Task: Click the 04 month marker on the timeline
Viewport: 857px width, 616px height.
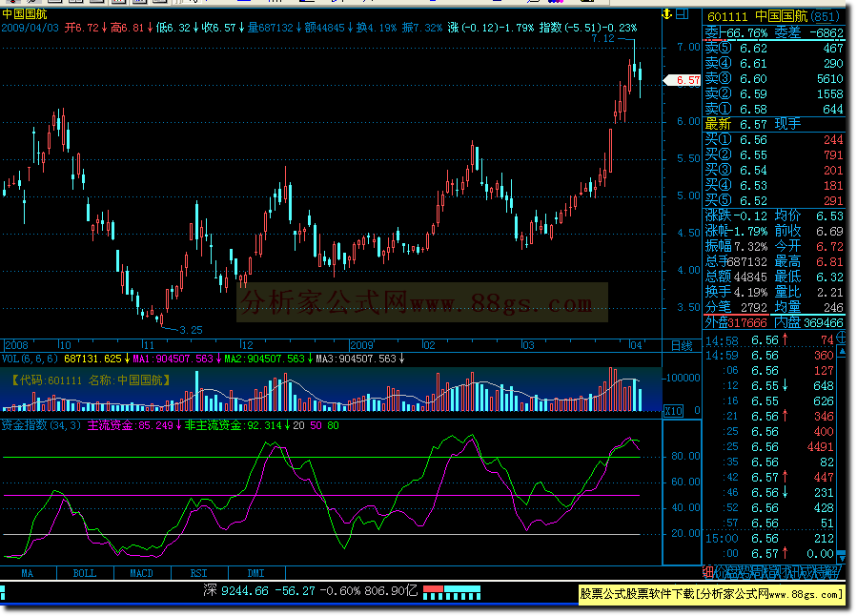Action: pyautogui.click(x=635, y=345)
